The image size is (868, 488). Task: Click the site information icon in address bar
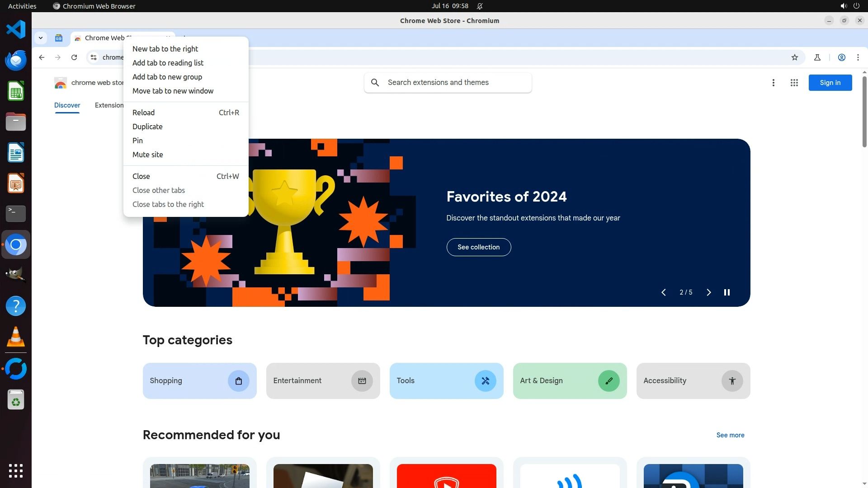[94, 57]
